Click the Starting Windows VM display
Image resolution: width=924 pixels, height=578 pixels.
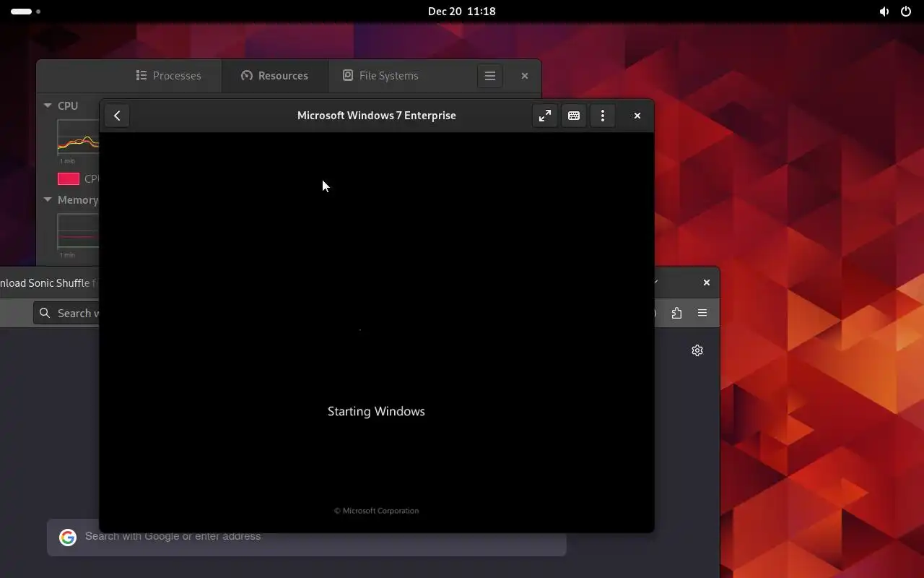(376, 332)
